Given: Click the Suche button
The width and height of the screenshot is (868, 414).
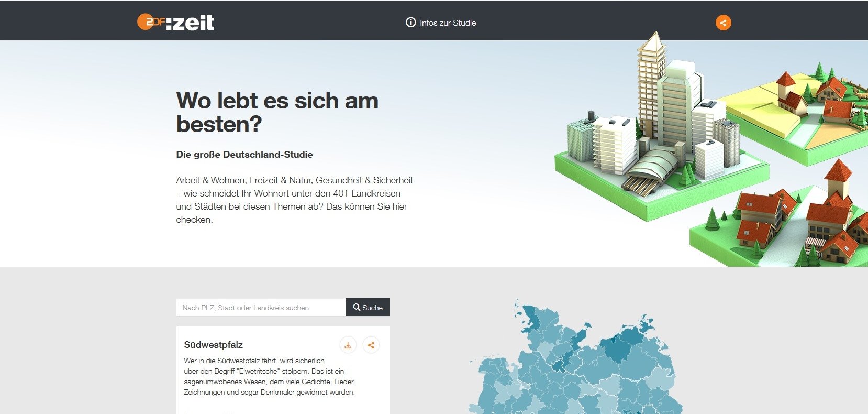Looking at the screenshot, I should coord(368,308).
